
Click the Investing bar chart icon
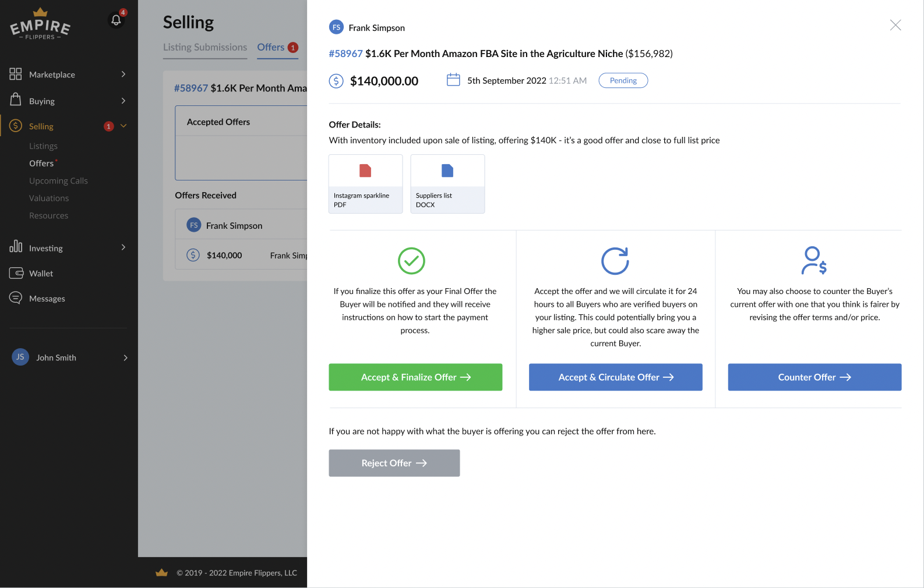[16, 247]
